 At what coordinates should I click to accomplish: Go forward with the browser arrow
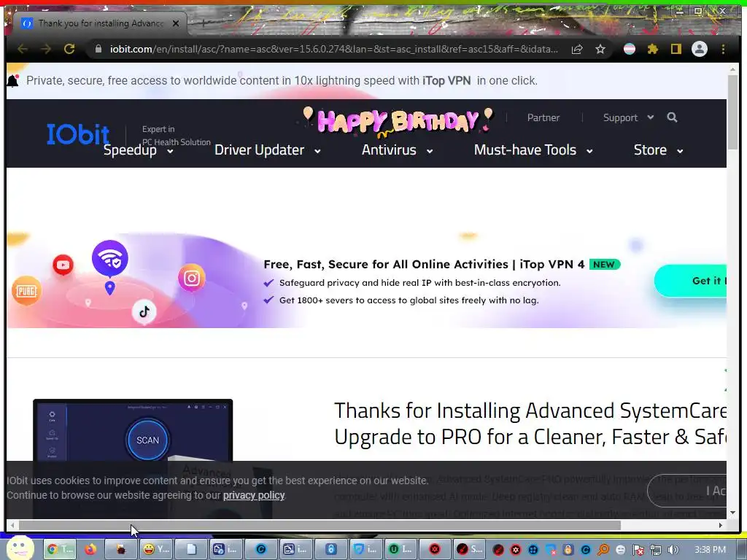pos(46,49)
